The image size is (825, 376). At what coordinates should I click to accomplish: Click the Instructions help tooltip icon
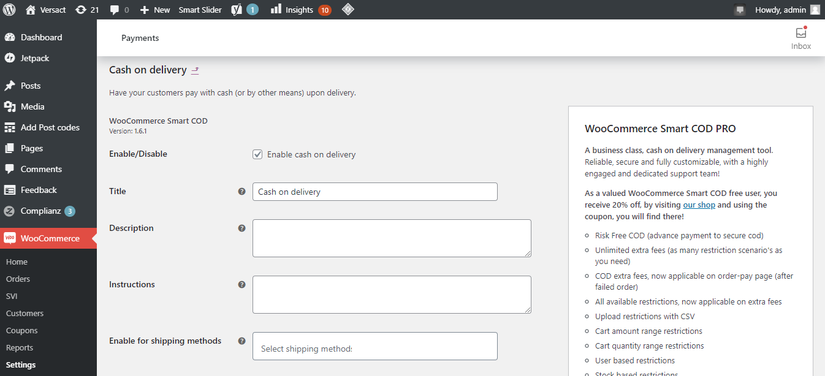tap(242, 284)
